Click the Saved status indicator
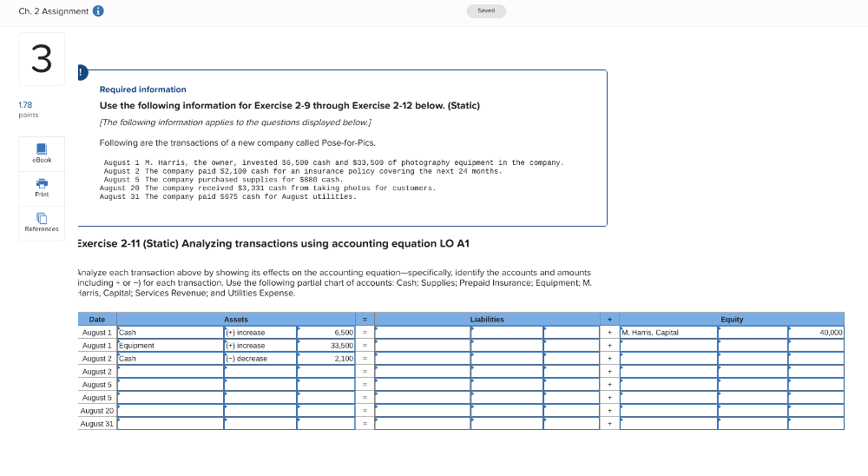Image resolution: width=868 pixels, height=476 pixels. tap(486, 11)
